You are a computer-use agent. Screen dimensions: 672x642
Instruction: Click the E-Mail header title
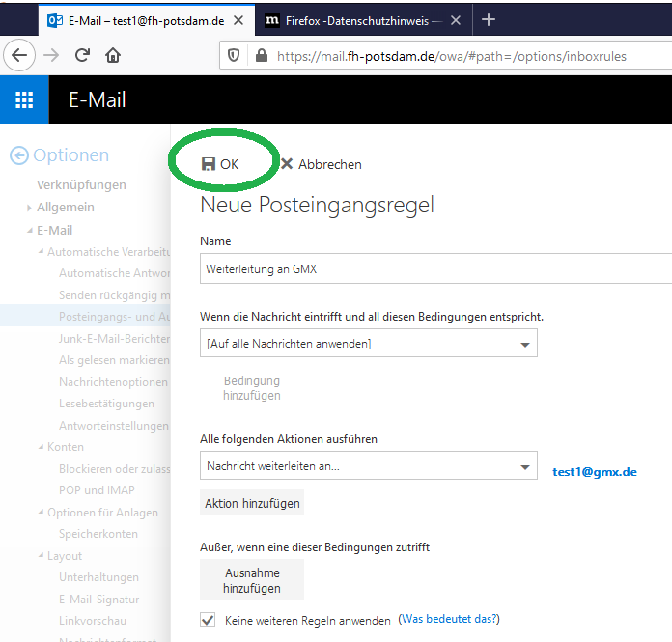[x=98, y=99]
